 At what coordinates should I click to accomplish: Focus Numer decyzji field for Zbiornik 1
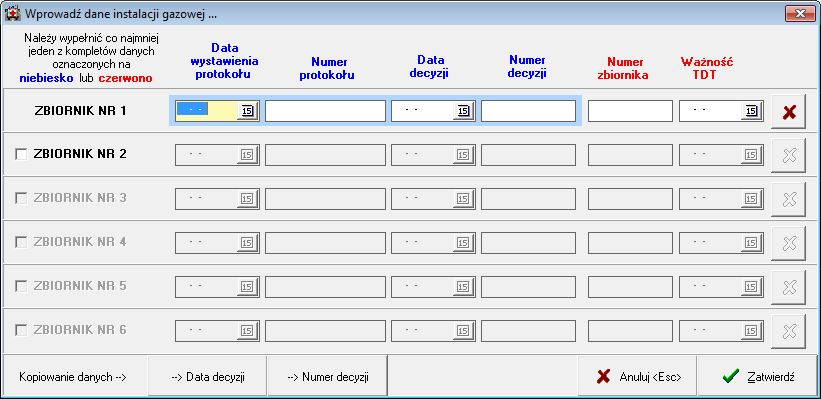tap(528, 111)
